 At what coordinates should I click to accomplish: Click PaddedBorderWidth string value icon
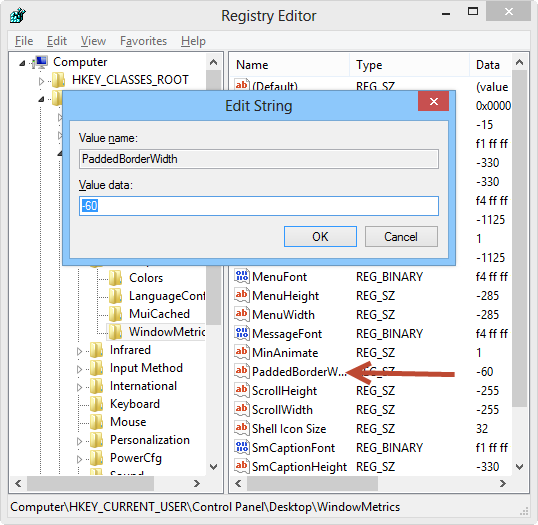pos(242,371)
